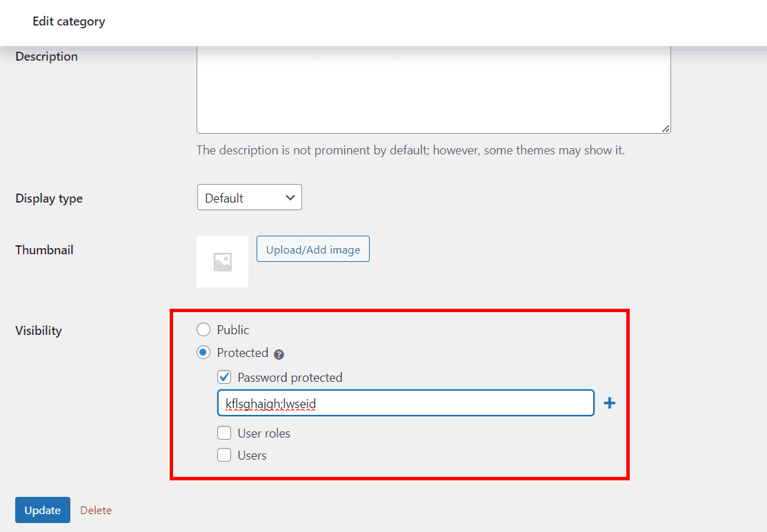Image resolution: width=767 pixels, height=532 pixels.
Task: Select Default in the Display type combo box
Action: (249, 197)
